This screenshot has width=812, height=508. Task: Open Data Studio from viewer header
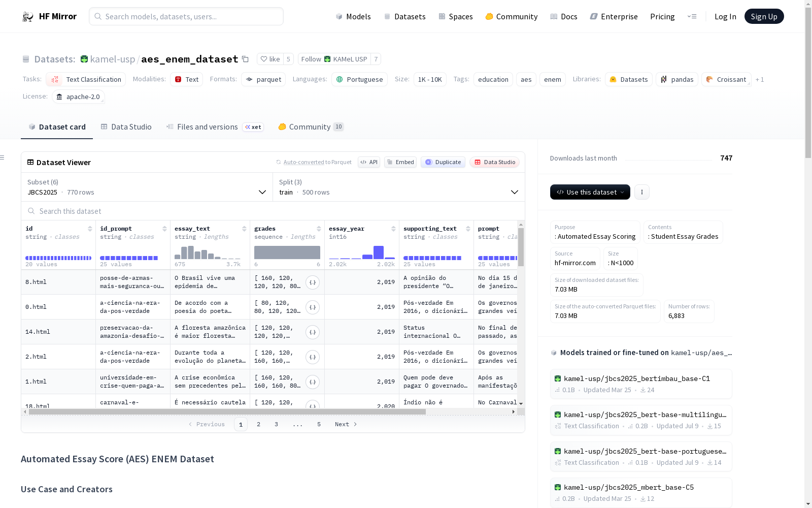pyautogui.click(x=495, y=162)
